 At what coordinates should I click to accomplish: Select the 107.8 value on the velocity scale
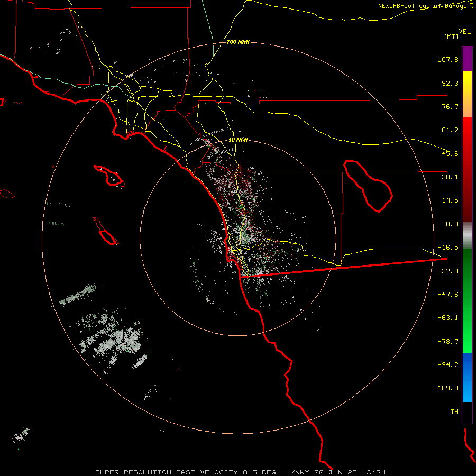(448, 59)
